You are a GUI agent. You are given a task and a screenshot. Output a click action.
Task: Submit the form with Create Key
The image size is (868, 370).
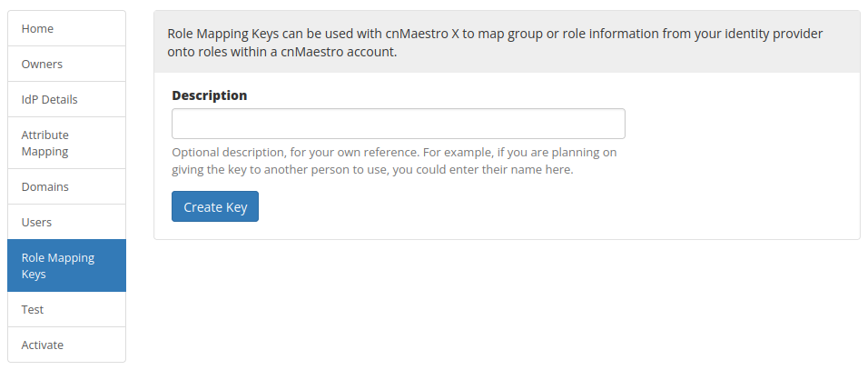tap(215, 206)
